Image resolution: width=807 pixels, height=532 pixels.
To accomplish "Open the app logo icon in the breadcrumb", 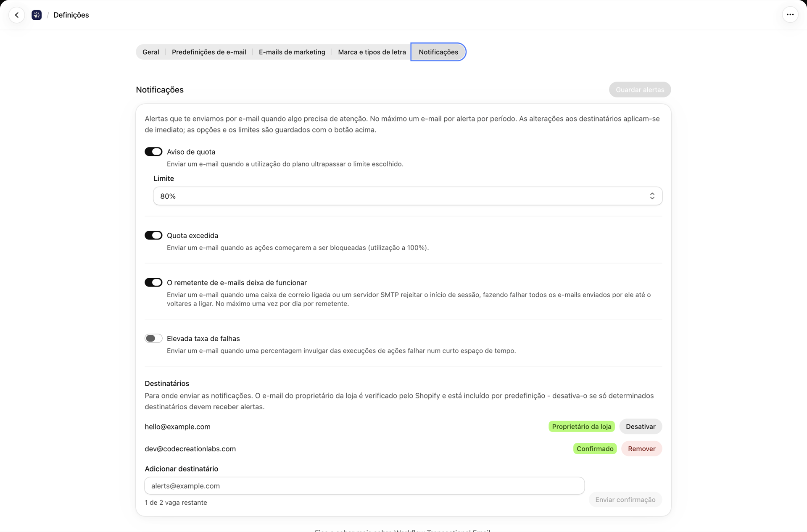I will point(37,15).
